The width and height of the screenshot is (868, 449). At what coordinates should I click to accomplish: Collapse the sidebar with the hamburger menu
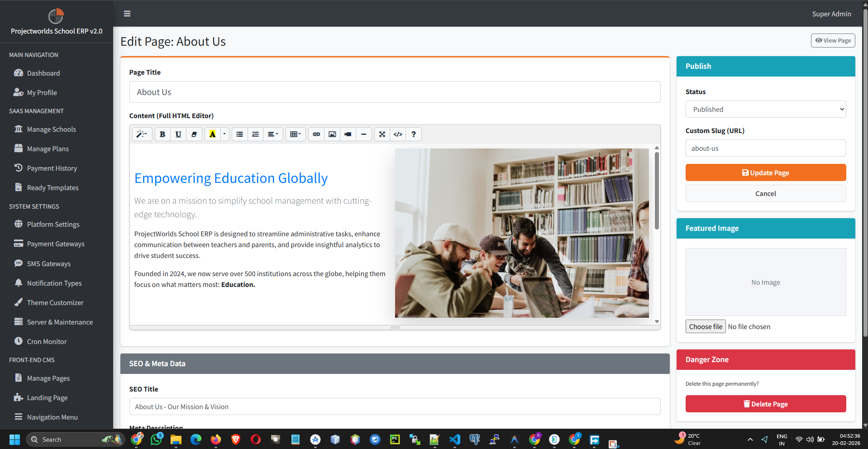click(127, 14)
